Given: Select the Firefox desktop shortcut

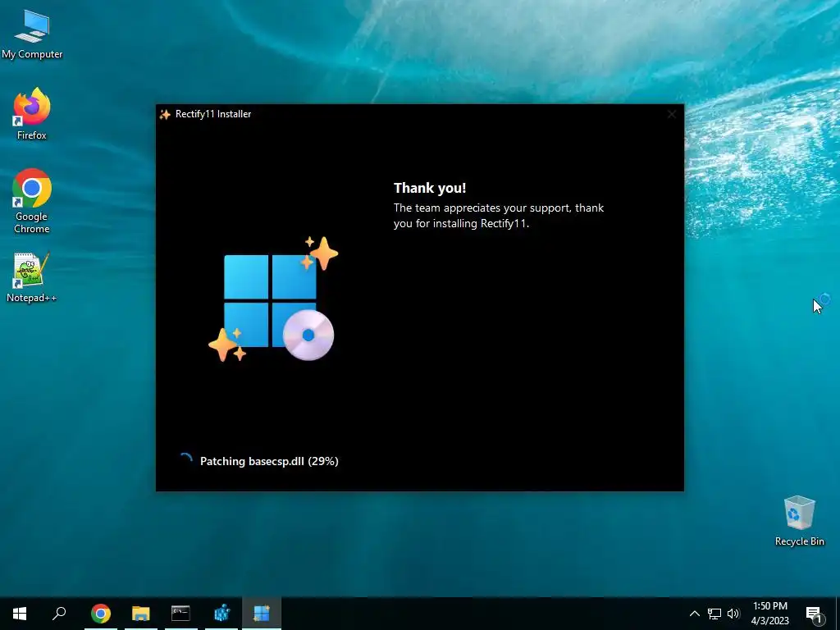Looking at the screenshot, I should tap(32, 114).
